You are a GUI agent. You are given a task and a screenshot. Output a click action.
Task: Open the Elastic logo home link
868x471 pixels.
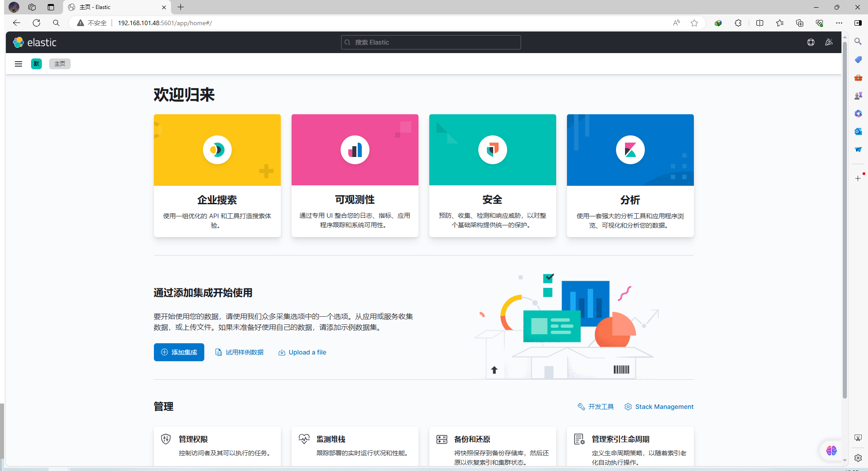pos(35,42)
